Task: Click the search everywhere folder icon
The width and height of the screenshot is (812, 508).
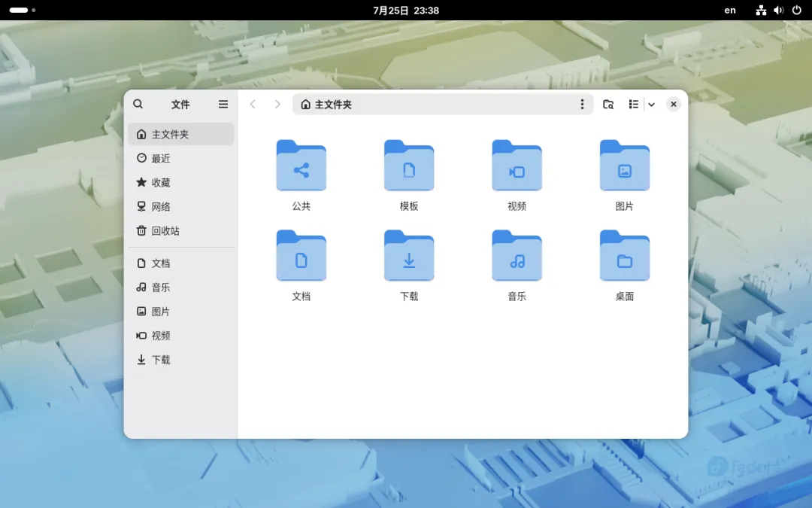Action: [608, 104]
